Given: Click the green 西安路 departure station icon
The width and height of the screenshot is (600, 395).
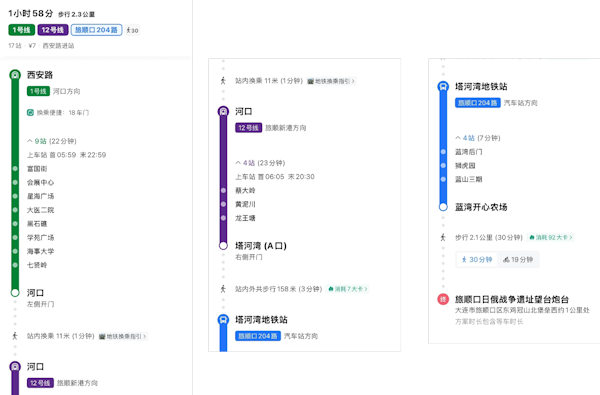Looking at the screenshot, I should [x=15, y=75].
